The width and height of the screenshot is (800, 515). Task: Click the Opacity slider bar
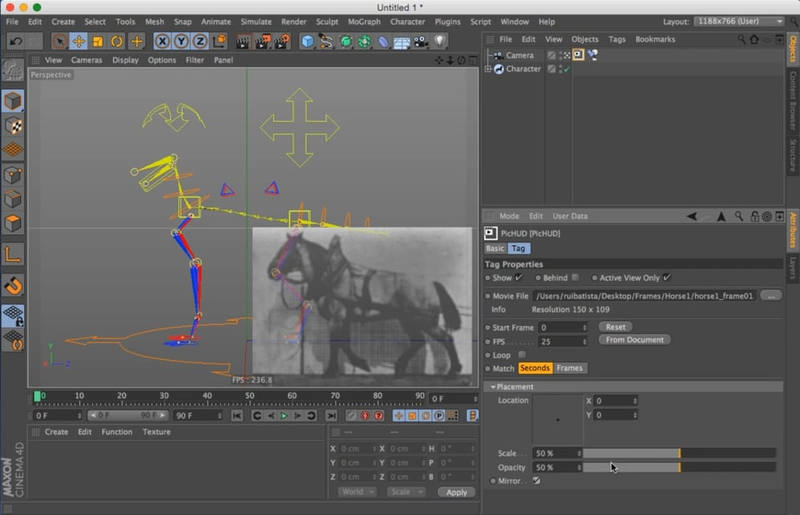click(679, 467)
